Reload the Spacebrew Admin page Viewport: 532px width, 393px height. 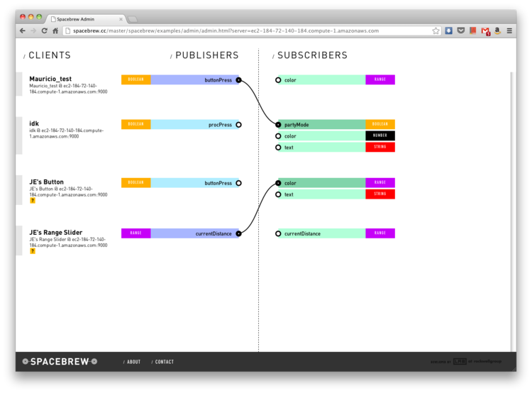pyautogui.click(x=44, y=31)
